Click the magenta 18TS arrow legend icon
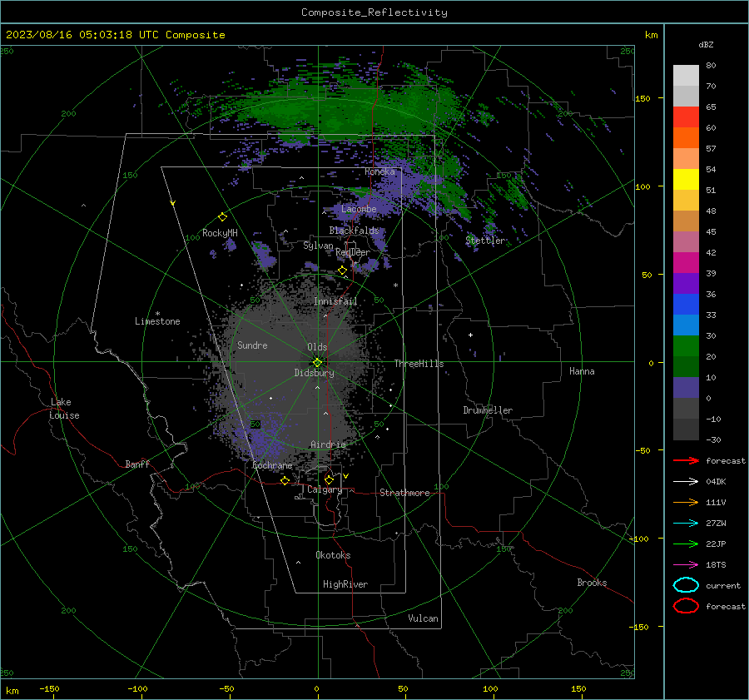Screen dimensions: 749x700 [x=686, y=565]
